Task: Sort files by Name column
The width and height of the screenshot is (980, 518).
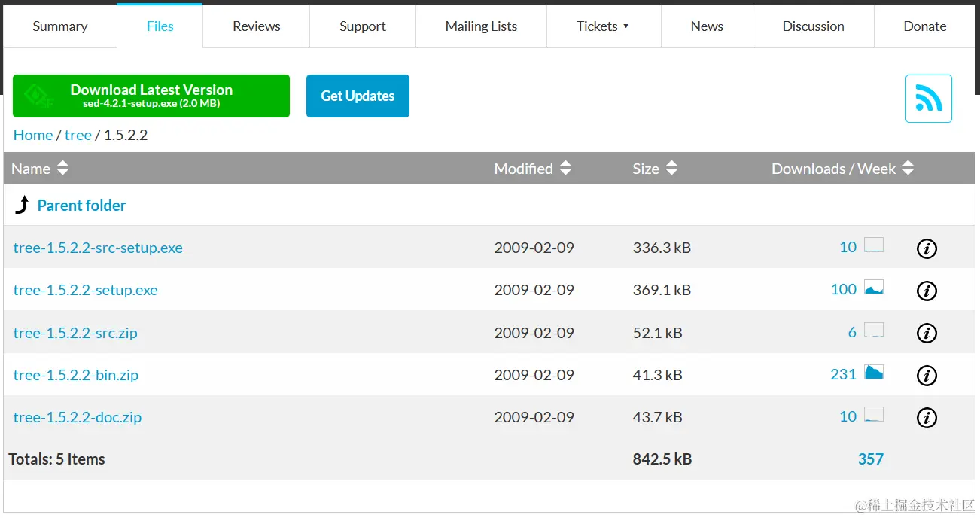Action: [x=62, y=169]
